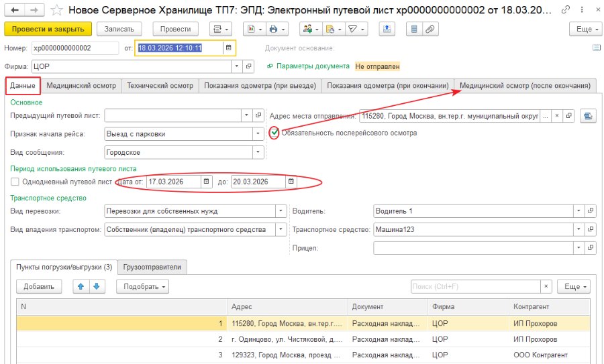Toggle Обязательность послерейсового осмотра checkbox
This screenshot has height=364, width=604.
tap(274, 133)
